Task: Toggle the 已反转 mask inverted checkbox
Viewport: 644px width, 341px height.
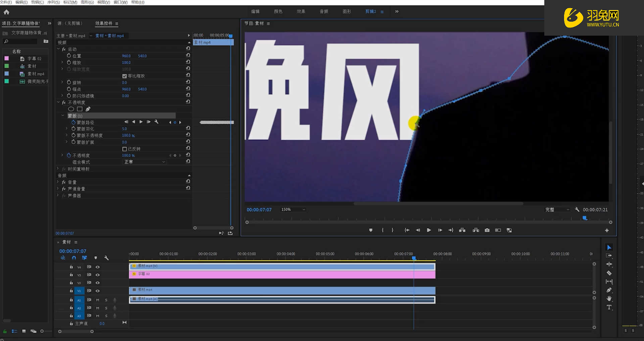Action: 125,149
